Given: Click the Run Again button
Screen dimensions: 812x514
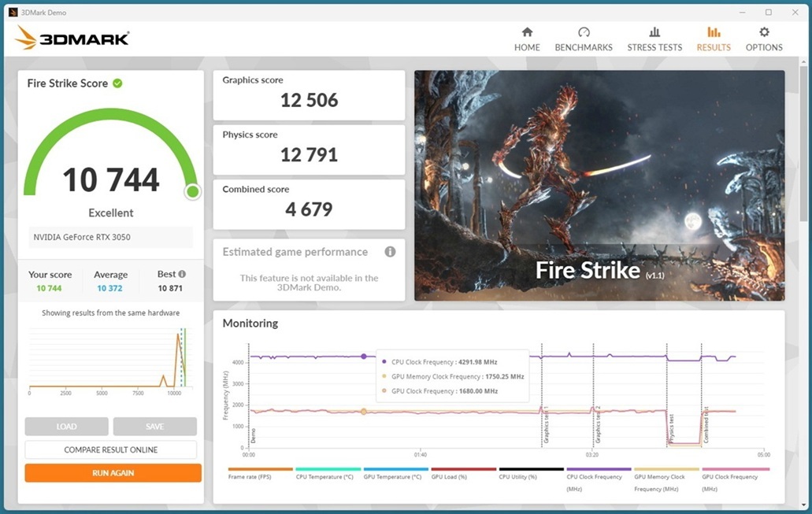Looking at the screenshot, I should (x=113, y=473).
